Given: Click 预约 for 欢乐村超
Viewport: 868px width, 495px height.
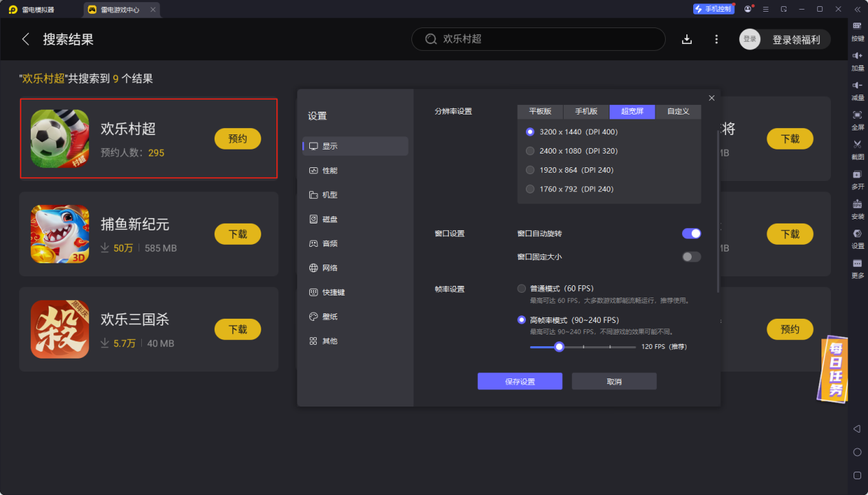Looking at the screenshot, I should click(238, 138).
